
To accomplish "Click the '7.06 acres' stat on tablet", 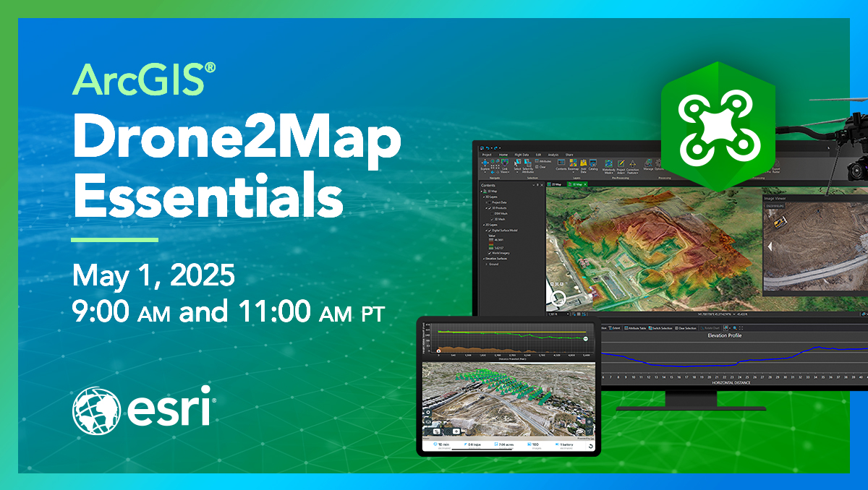I will (x=504, y=444).
